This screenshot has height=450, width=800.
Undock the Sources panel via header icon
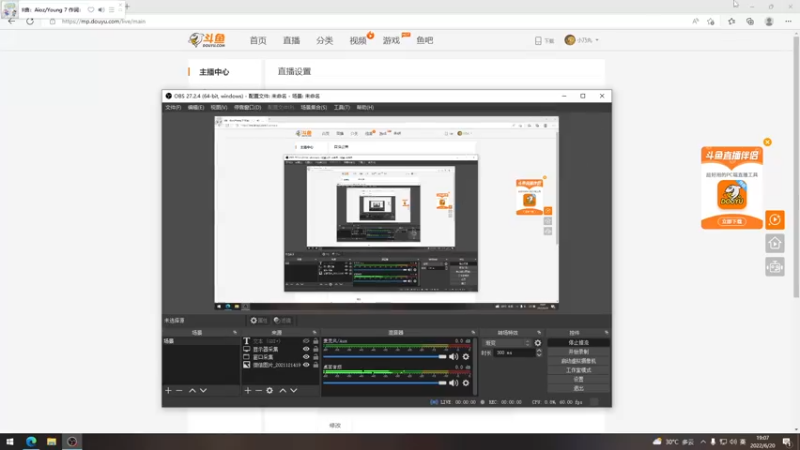pos(314,333)
